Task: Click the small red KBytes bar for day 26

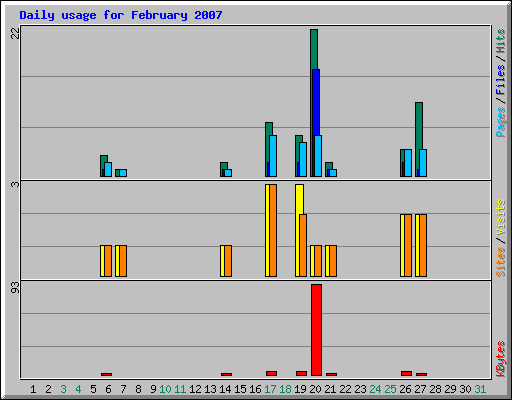Action: tap(406, 373)
